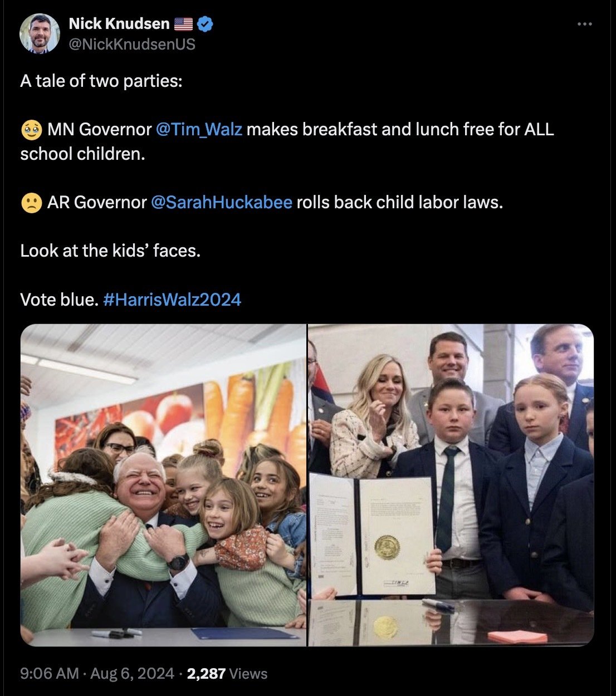Click the Aug 6, 2024 date

click(x=132, y=674)
